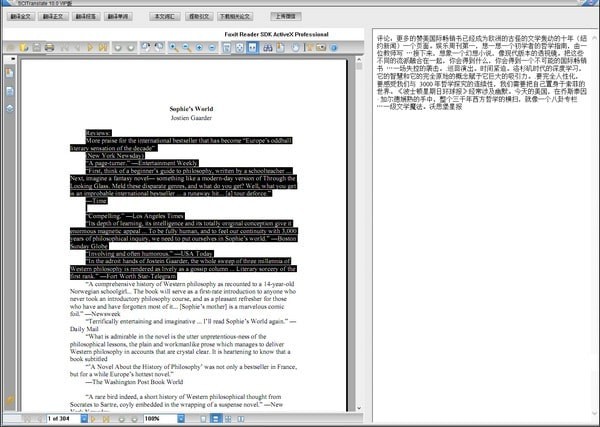This screenshot has width=600, height=427.
Task: Click up arrow of PDF vertical scrollbar
Action: click(359, 59)
